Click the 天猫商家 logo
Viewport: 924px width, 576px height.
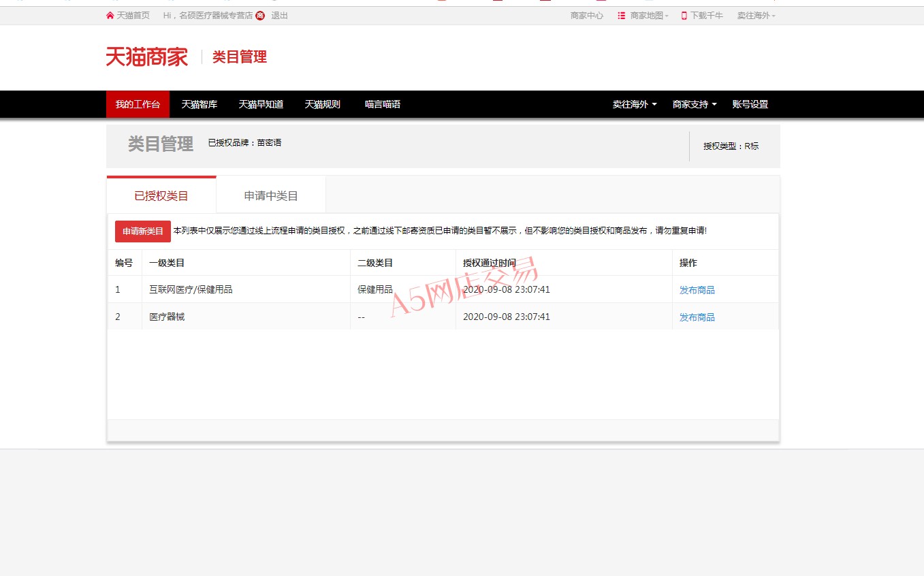click(146, 57)
